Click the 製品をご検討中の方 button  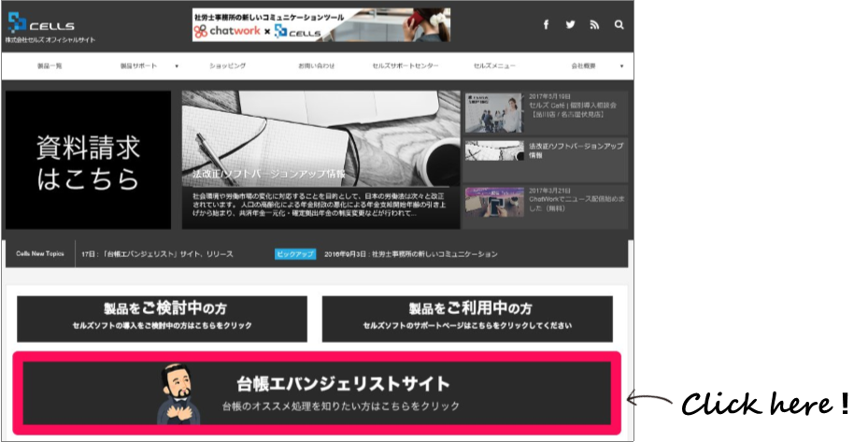pos(163,319)
